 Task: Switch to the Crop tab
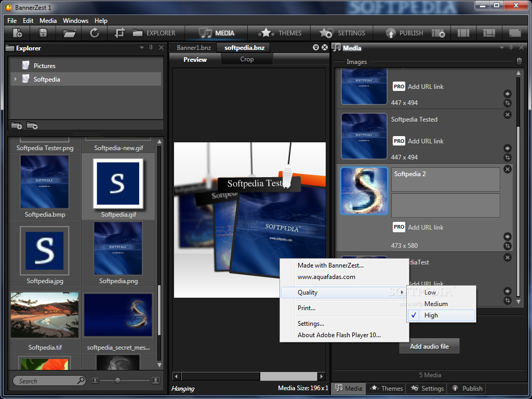pos(247,59)
